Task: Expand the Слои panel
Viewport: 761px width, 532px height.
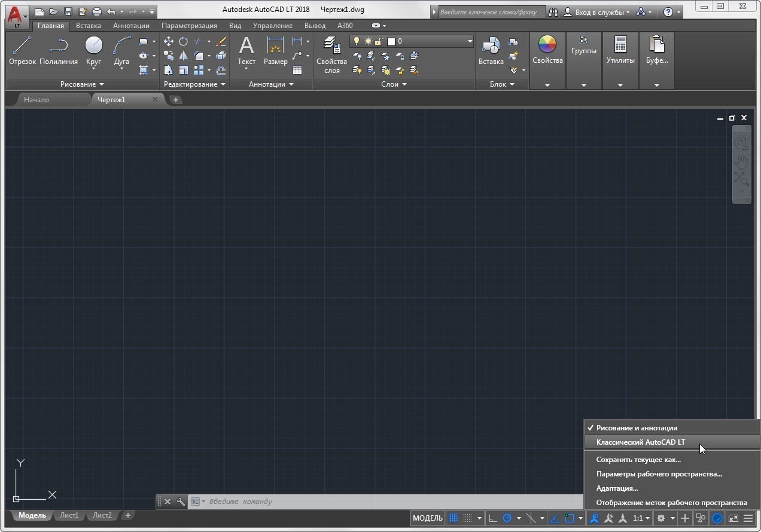Action: [x=394, y=84]
